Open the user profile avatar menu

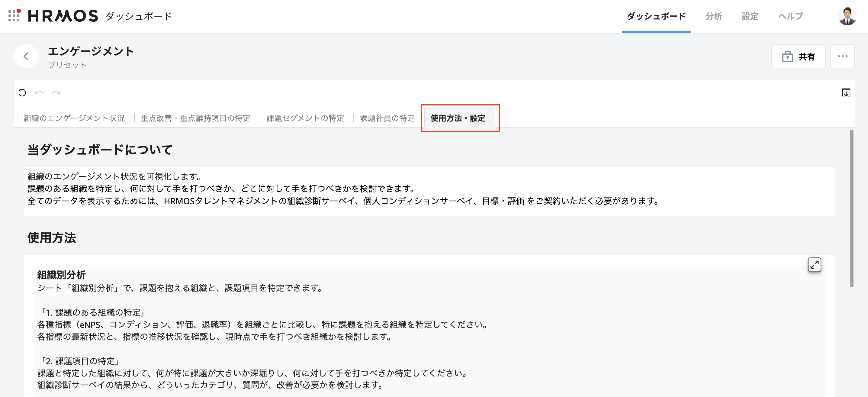(847, 16)
